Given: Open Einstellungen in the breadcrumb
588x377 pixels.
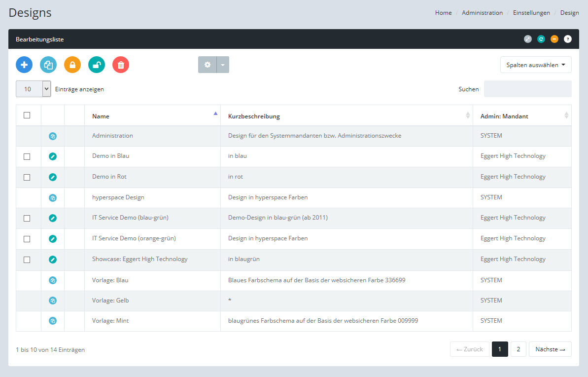Looking at the screenshot, I should (x=530, y=13).
